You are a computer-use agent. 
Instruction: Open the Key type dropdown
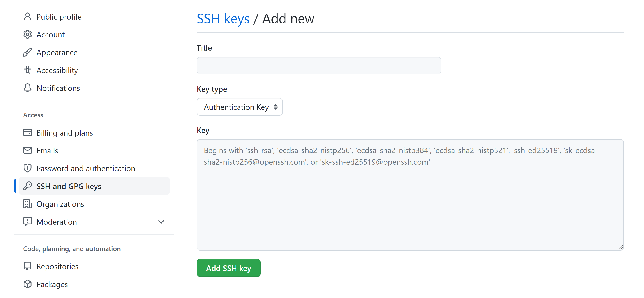240,107
